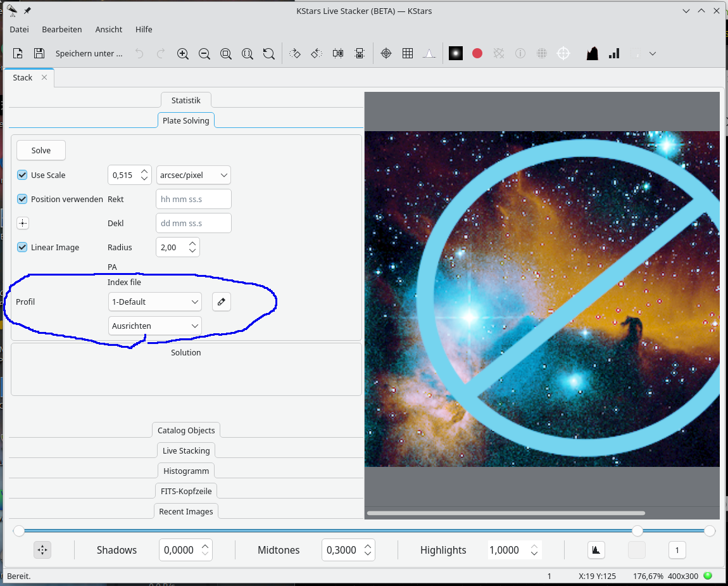Image resolution: width=728 pixels, height=586 pixels.
Task: Set zoom to actual size 1:1
Action: (248, 53)
